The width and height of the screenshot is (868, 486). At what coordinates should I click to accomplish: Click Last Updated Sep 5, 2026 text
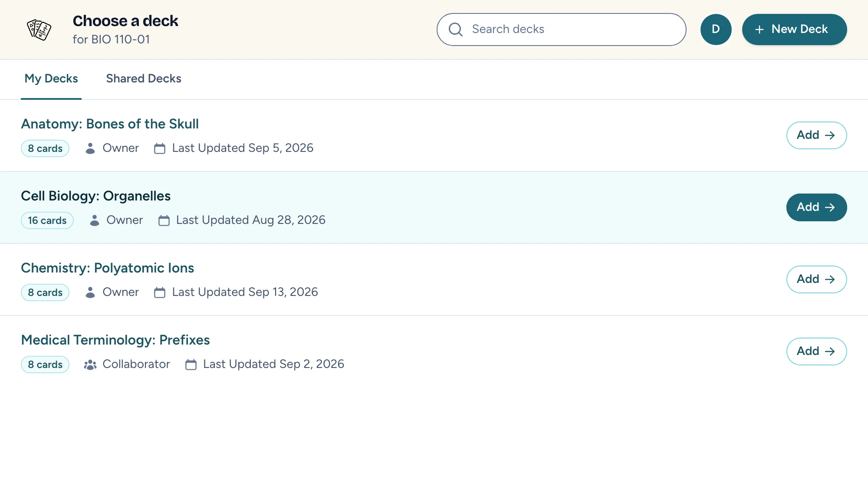pos(243,148)
